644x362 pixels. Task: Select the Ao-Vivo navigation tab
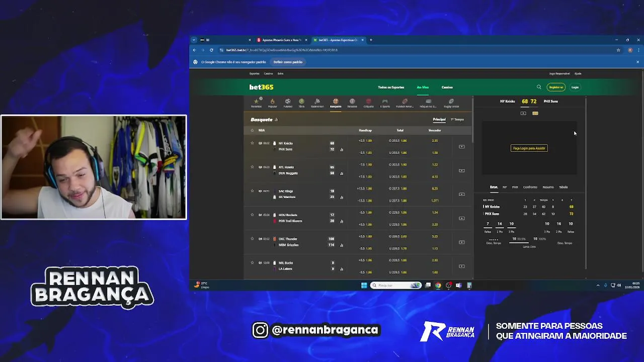(423, 87)
